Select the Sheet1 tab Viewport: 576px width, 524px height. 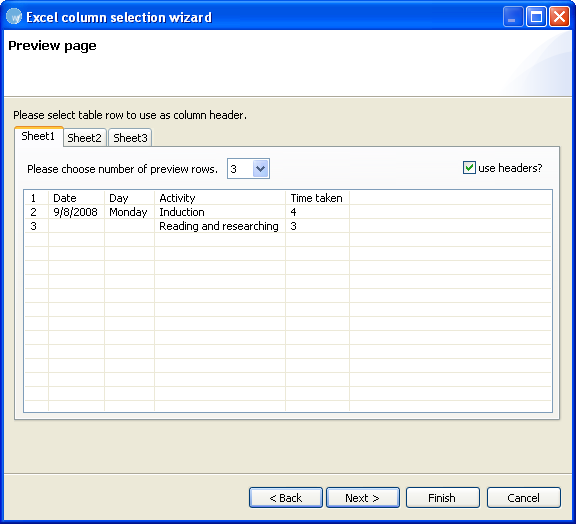38,136
